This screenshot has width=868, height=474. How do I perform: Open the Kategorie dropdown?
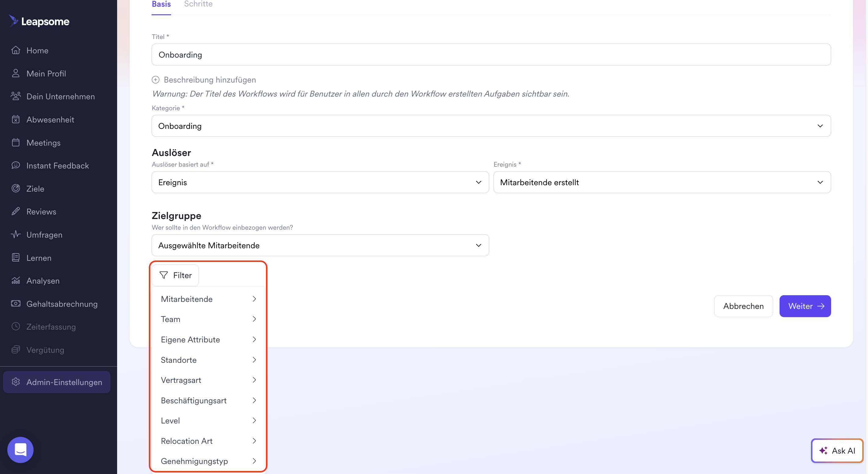491,126
